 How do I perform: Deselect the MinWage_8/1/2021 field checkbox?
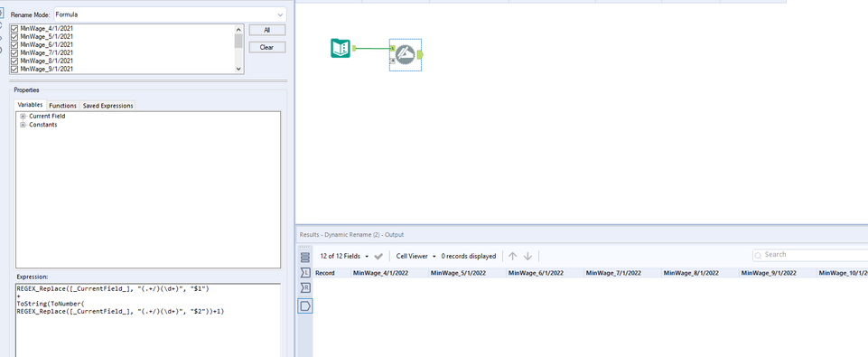[15, 61]
